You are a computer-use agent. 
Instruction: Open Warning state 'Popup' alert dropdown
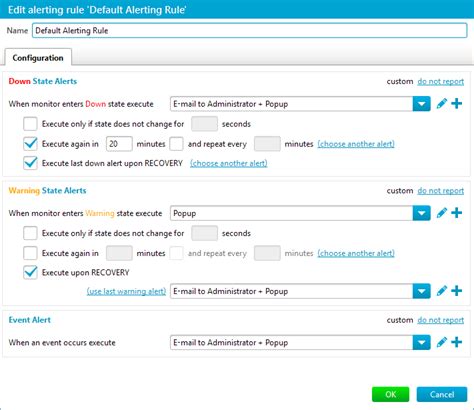point(421,213)
